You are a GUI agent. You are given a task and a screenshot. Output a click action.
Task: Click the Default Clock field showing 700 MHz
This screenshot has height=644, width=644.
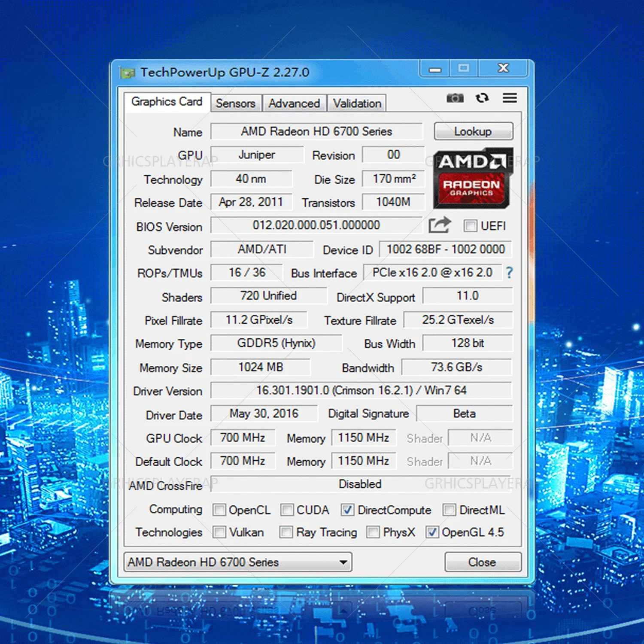(x=243, y=460)
